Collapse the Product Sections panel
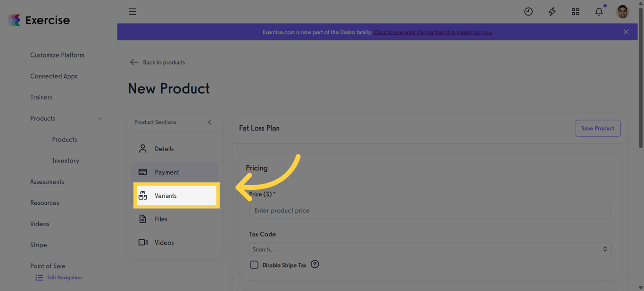Image resolution: width=644 pixels, height=291 pixels. pyautogui.click(x=209, y=122)
